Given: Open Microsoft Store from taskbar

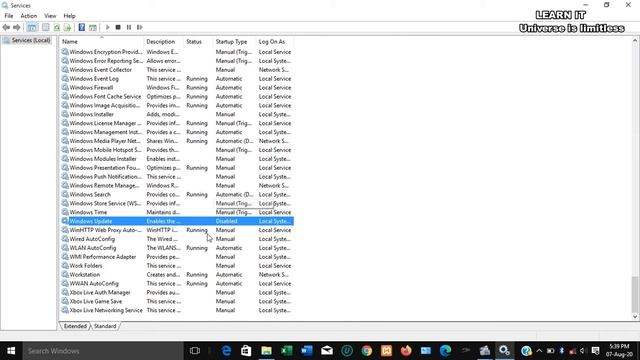Looking at the screenshot, I should (x=246, y=351).
